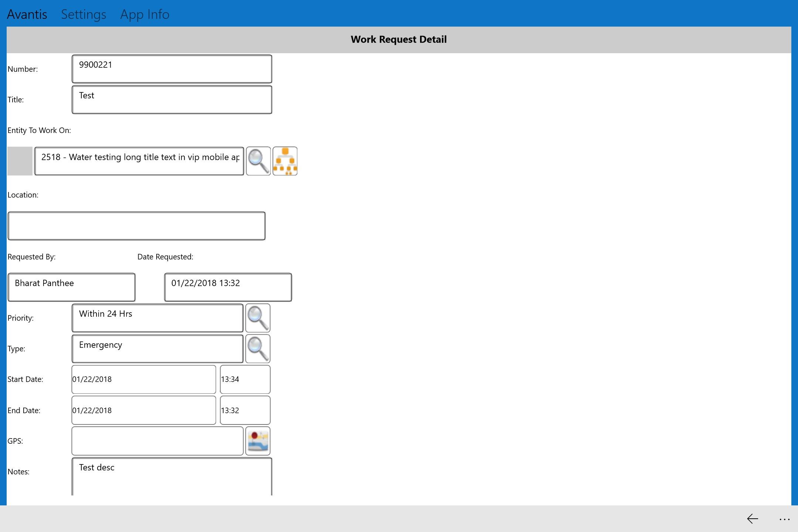Click Requested By field Bharat Panthee
This screenshot has width=798, height=532.
[71, 283]
